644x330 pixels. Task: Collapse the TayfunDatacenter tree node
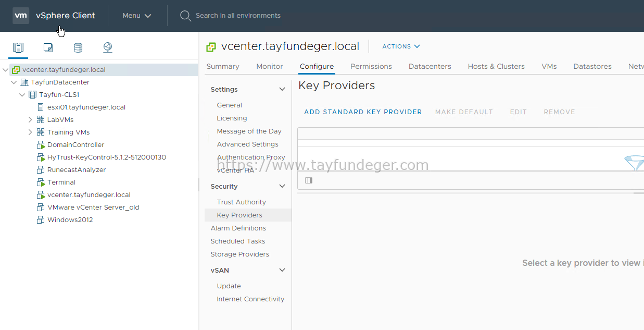(x=14, y=82)
